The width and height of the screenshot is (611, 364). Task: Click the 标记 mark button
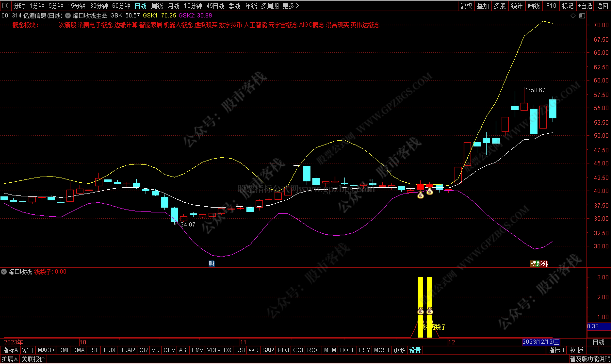tap(568, 6)
